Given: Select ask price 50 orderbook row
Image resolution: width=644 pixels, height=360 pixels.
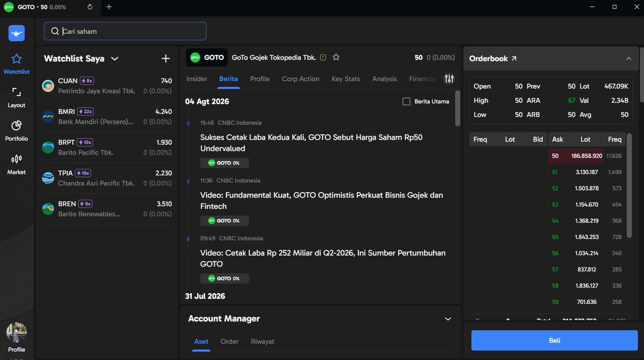Looking at the screenshot, I should tap(587, 156).
